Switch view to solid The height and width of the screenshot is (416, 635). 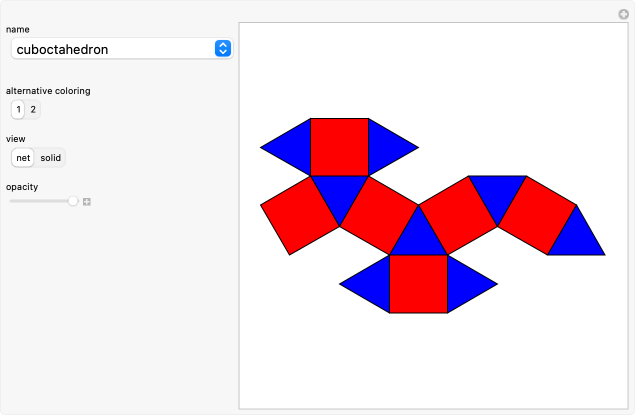point(50,158)
